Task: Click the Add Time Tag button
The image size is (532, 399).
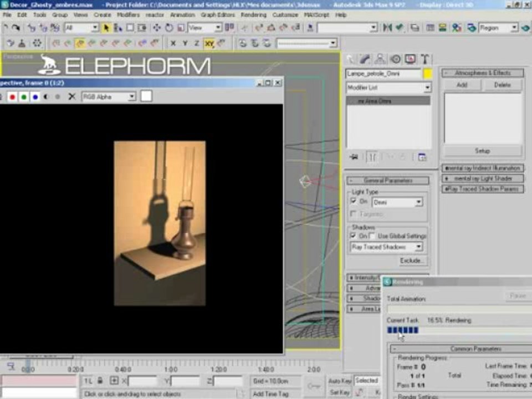Action: 270,394
